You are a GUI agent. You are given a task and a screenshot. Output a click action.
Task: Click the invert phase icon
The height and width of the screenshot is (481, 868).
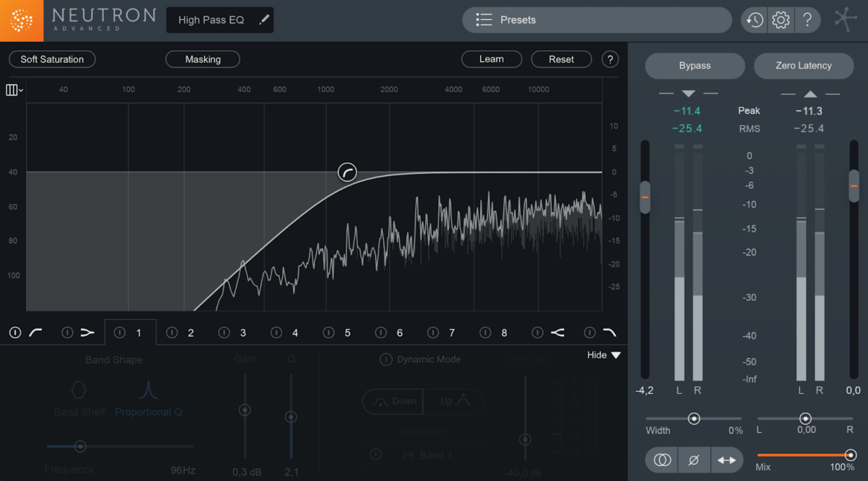[694, 460]
